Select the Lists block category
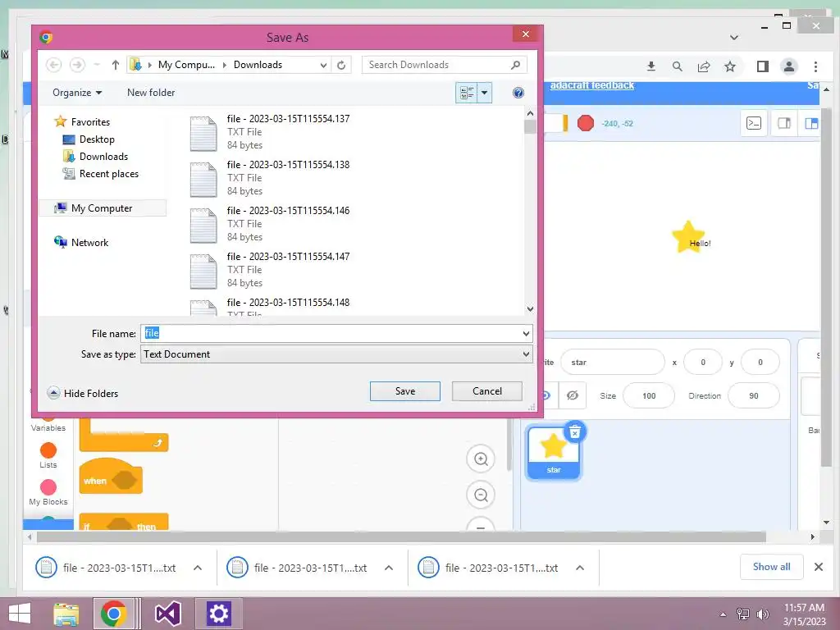 48,455
